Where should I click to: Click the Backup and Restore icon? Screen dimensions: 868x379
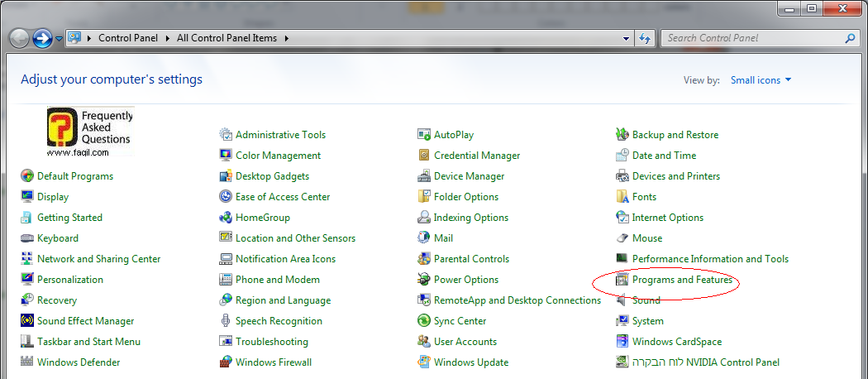point(622,135)
